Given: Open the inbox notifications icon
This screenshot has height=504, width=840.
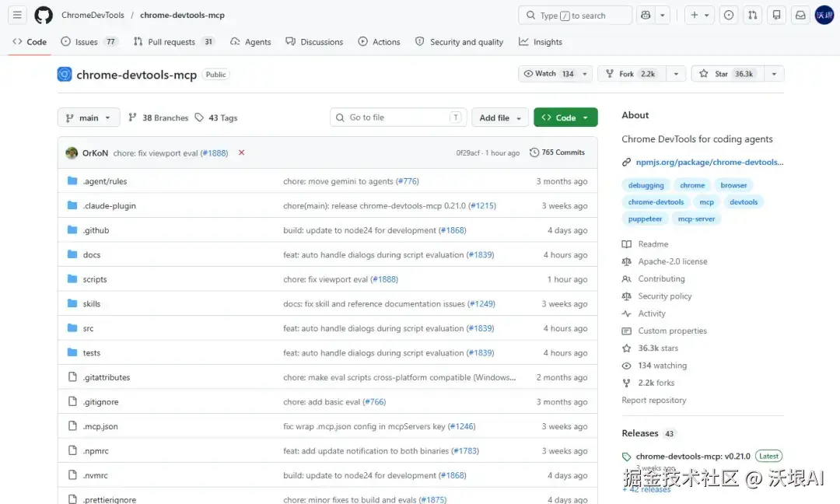Looking at the screenshot, I should (800, 15).
